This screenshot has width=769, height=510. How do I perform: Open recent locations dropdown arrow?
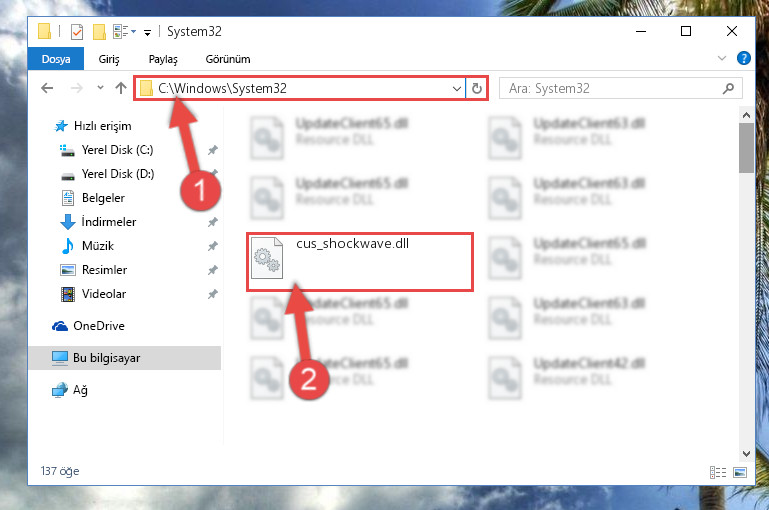[x=101, y=88]
